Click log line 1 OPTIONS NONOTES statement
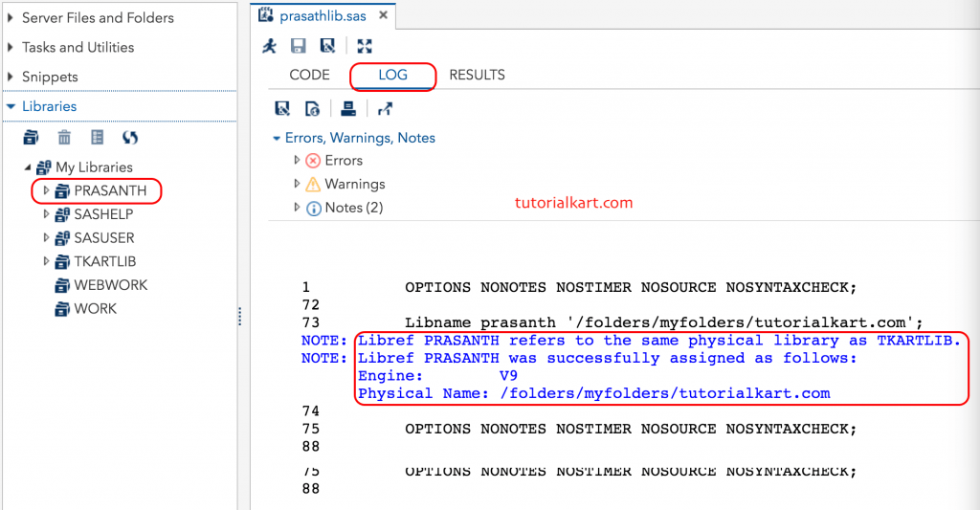 click(631, 287)
